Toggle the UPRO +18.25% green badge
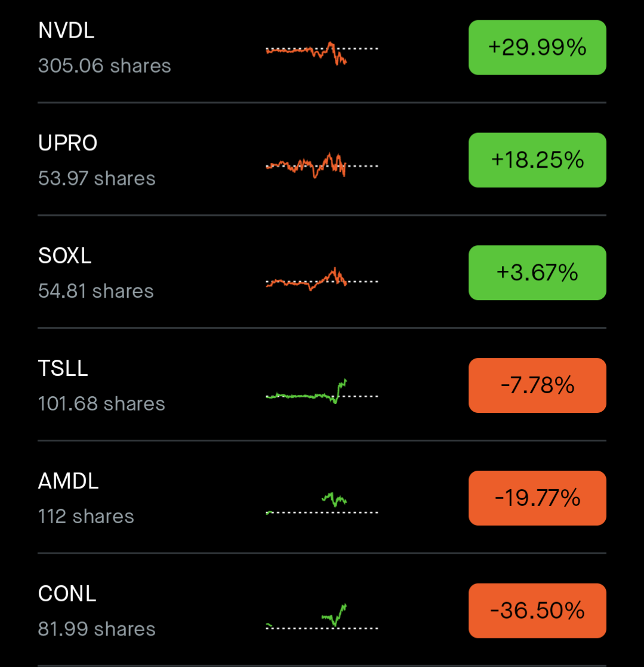The height and width of the screenshot is (667, 644). tap(537, 160)
